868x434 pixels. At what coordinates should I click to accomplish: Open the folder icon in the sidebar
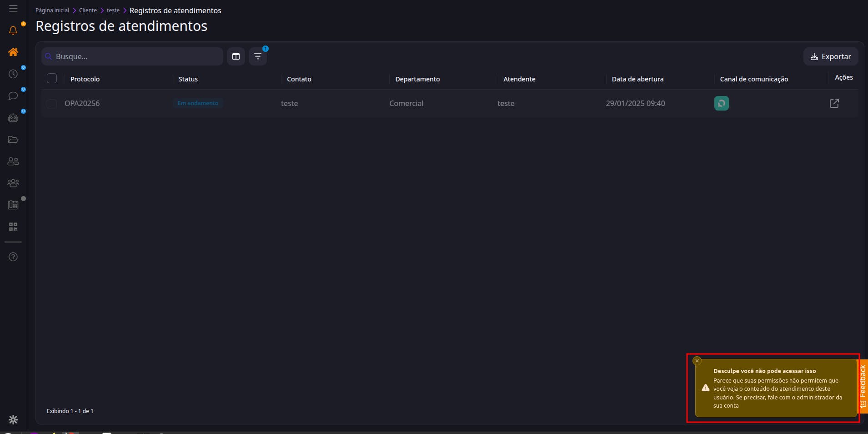(x=13, y=140)
